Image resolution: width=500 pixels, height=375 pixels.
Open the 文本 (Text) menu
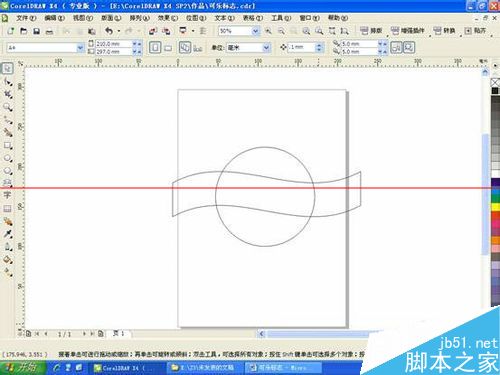tap(224, 18)
